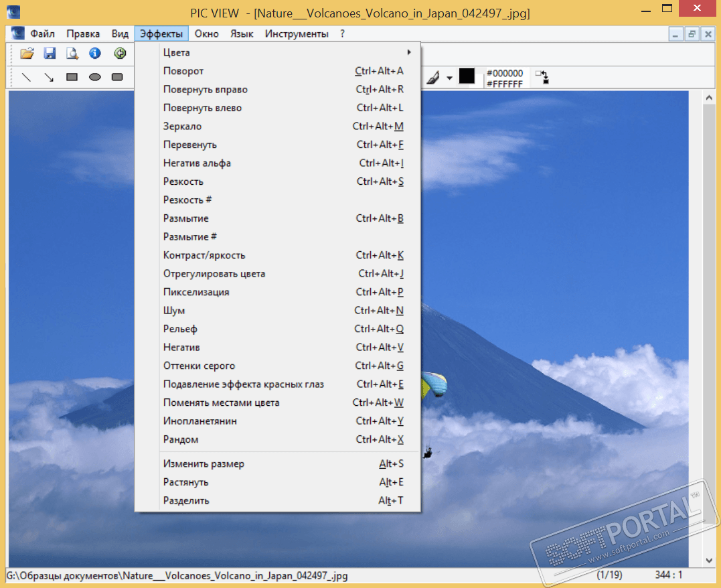Choose the Размытие # entry
721x588 pixels.
click(278, 236)
